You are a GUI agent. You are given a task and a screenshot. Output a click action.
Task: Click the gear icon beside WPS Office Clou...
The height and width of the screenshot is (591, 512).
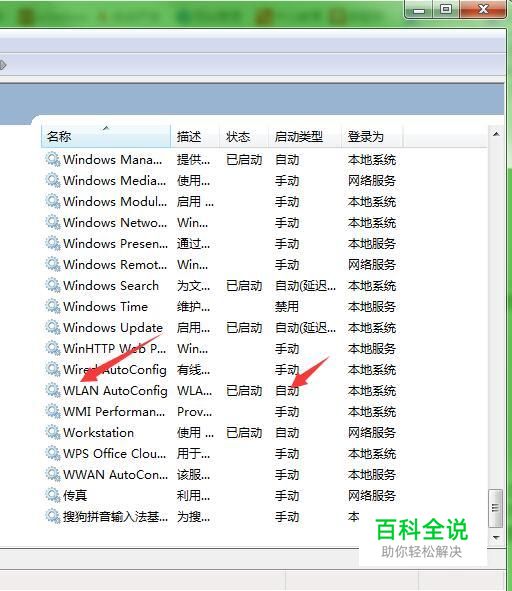coord(53,453)
